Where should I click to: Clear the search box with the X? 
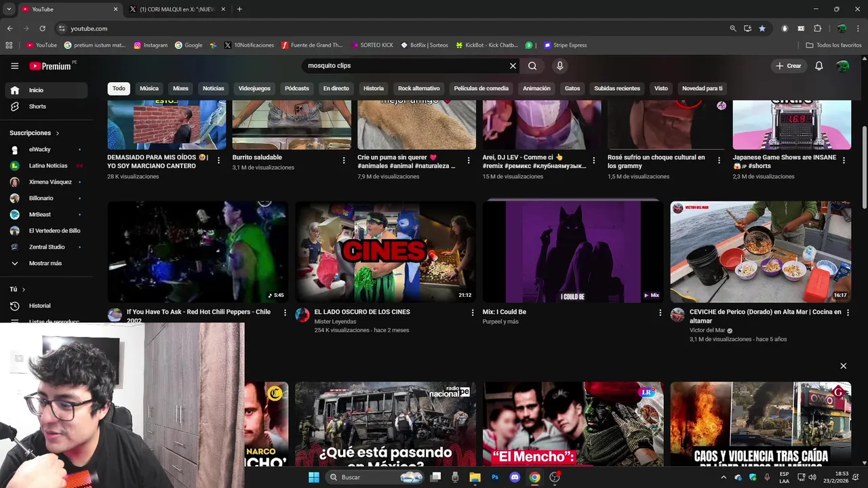pos(513,66)
